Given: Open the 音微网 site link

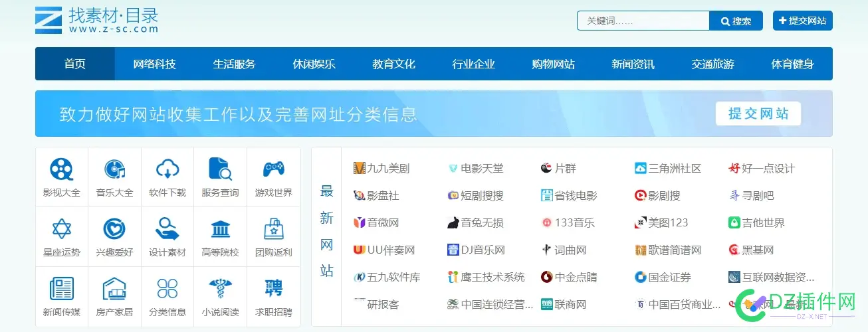Looking at the screenshot, I should coord(383,223).
